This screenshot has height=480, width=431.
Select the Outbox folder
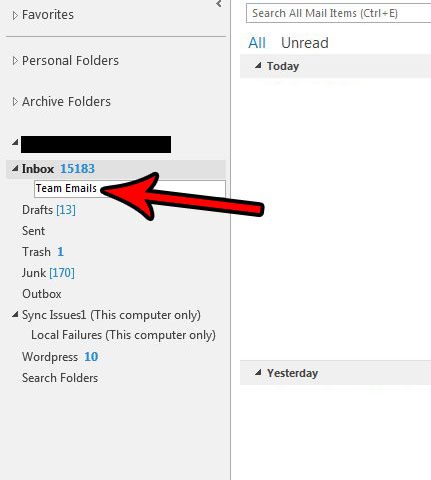point(42,294)
